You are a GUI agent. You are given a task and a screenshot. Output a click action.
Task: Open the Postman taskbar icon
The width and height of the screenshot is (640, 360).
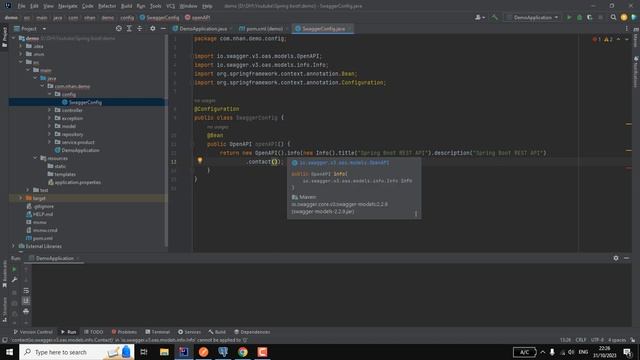coord(203,352)
